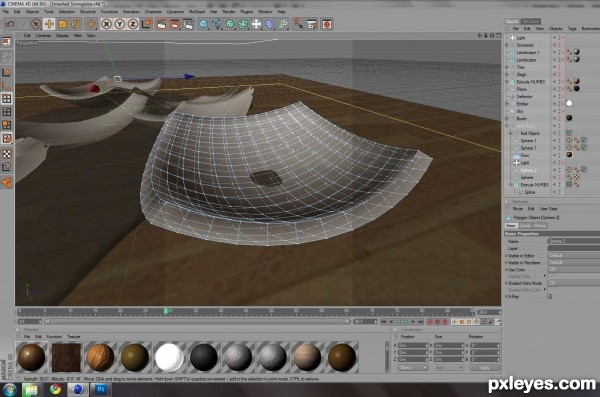Open the Render menu in the menu bar
Screen dimensions: 600x397
pyautogui.click(x=228, y=12)
